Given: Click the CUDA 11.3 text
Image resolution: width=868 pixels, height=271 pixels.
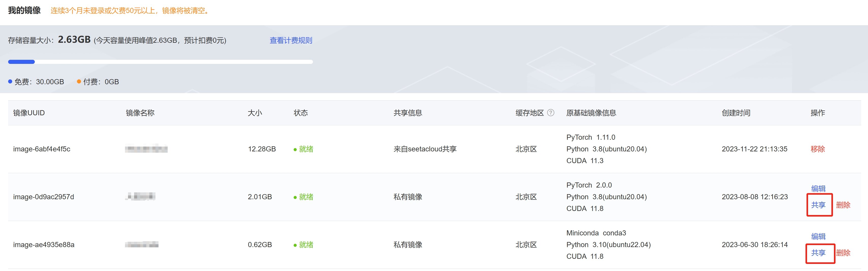Looking at the screenshot, I should pos(585,161).
